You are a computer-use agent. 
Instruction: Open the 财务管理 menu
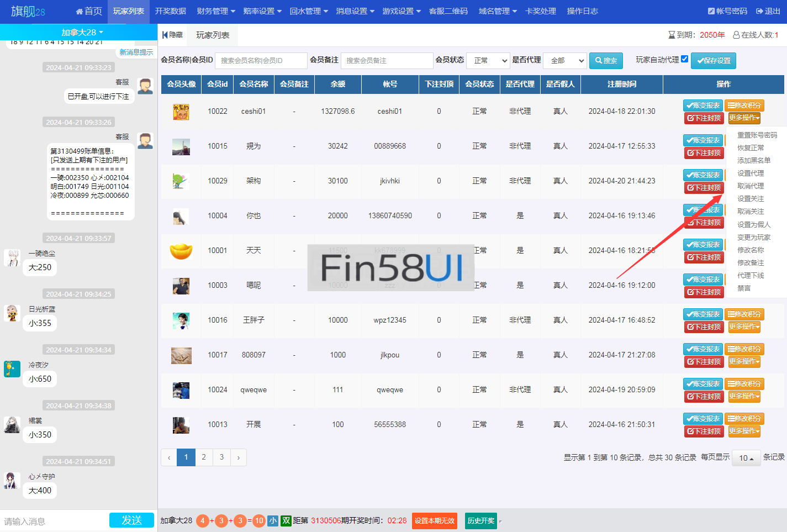(x=215, y=11)
